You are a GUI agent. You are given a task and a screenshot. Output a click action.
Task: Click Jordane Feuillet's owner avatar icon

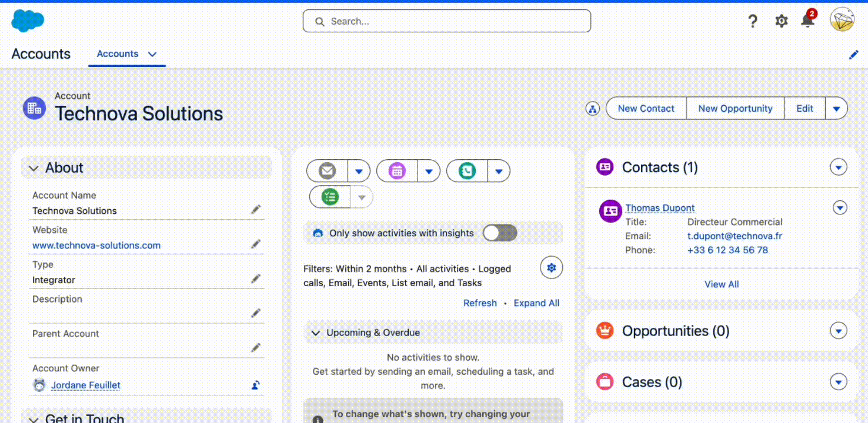pos(39,385)
